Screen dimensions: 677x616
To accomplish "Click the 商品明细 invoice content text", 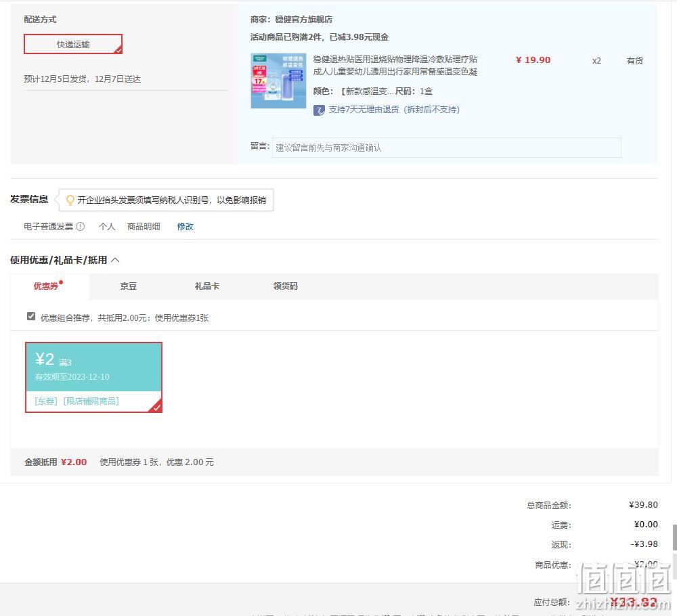I will 144,226.
